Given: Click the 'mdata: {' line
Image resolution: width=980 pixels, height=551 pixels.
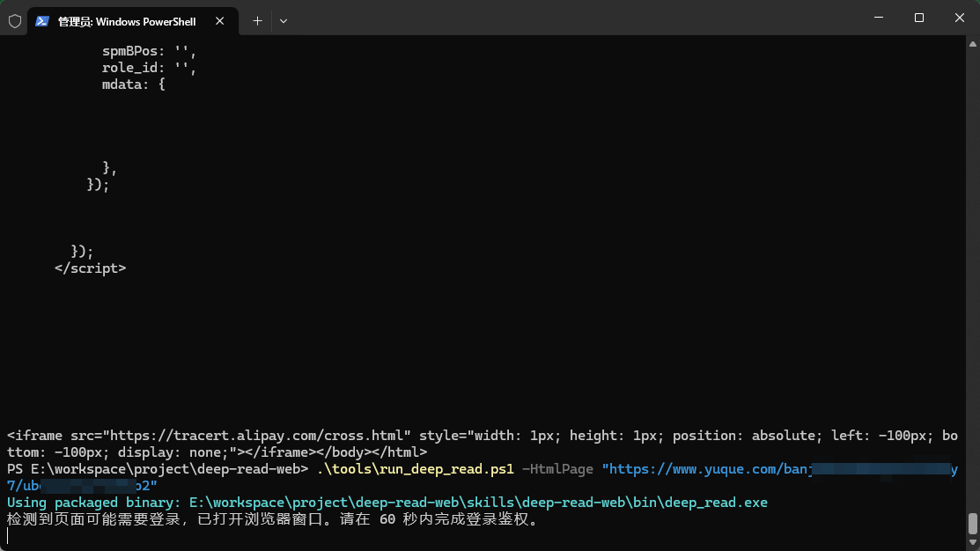Looking at the screenshot, I should (134, 84).
